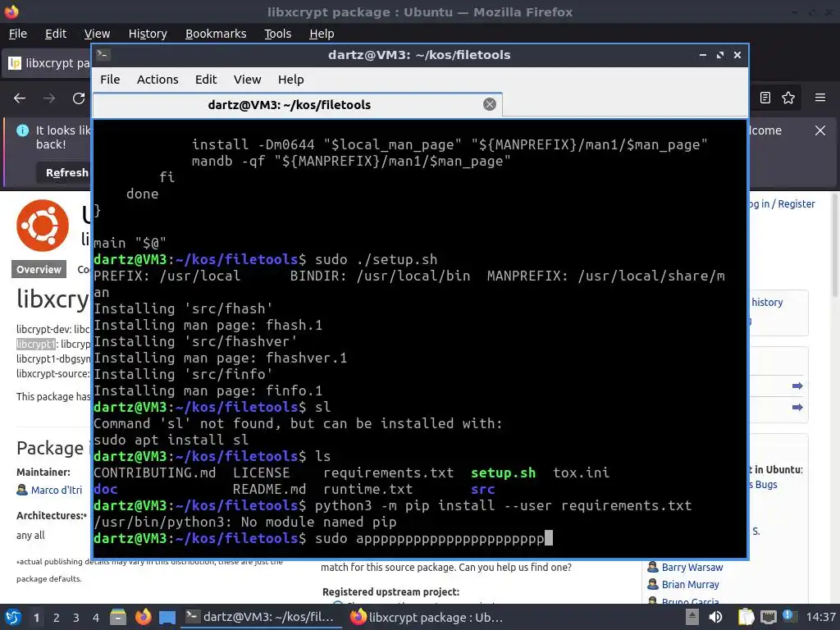Bookmark page with the star icon

[x=788, y=98]
